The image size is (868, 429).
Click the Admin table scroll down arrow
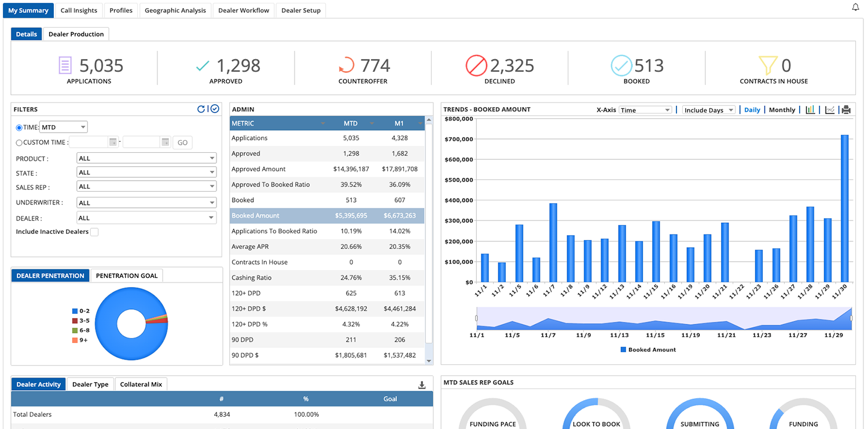(x=429, y=361)
